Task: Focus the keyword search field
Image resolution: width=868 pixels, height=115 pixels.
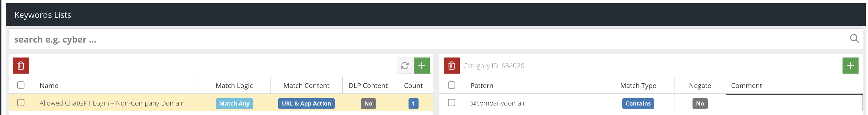Action: click(428, 39)
